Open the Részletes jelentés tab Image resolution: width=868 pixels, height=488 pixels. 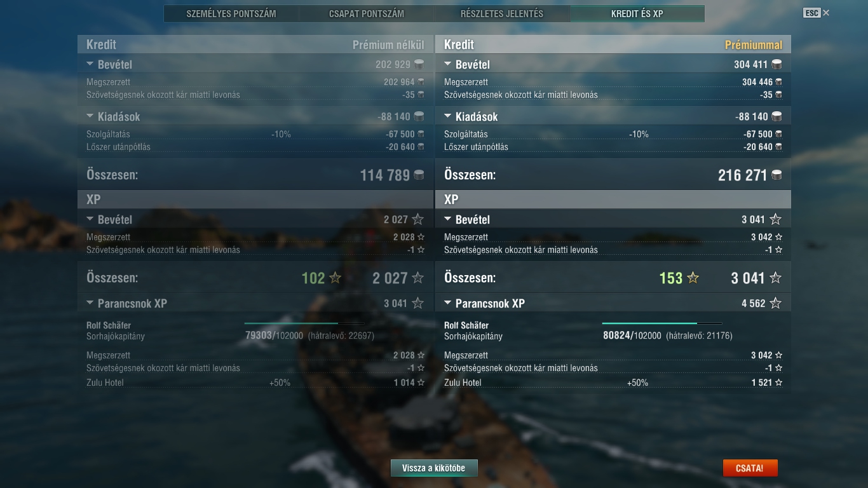point(502,13)
